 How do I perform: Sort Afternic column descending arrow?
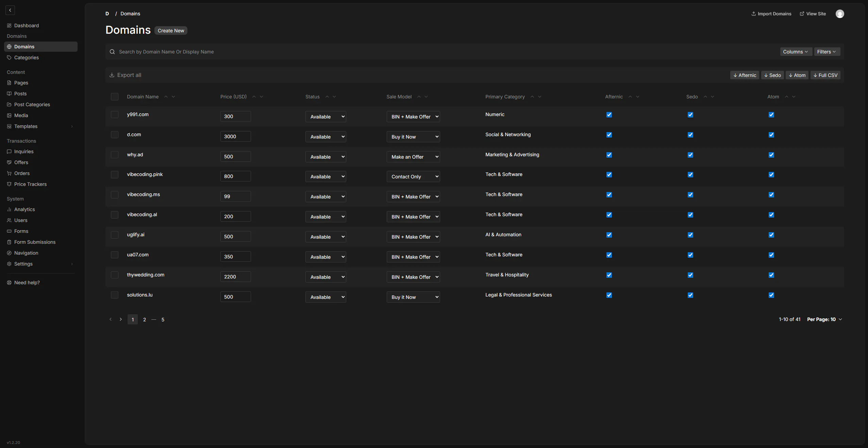(638, 97)
